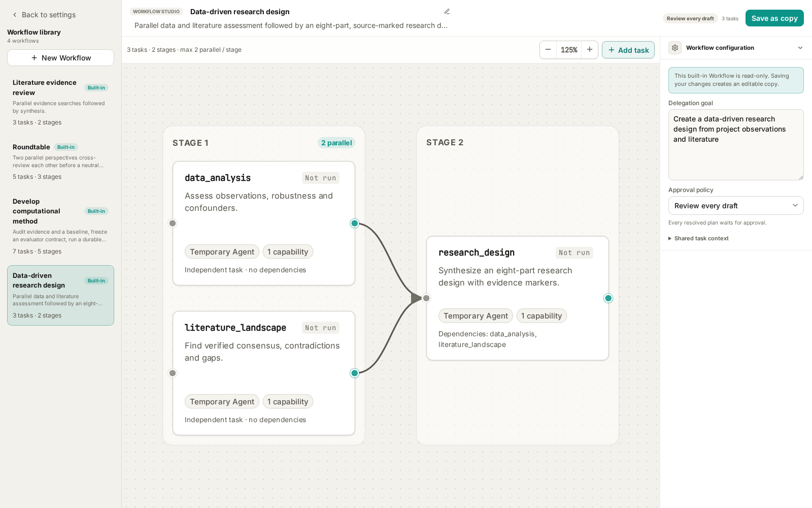Expand Shared task context

click(699, 238)
